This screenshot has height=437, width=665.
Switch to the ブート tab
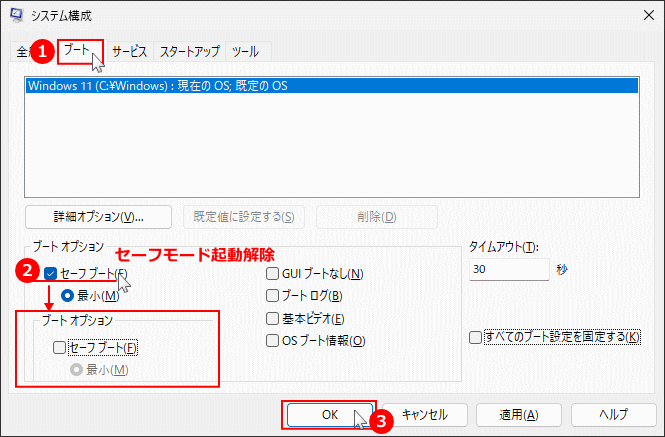79,51
